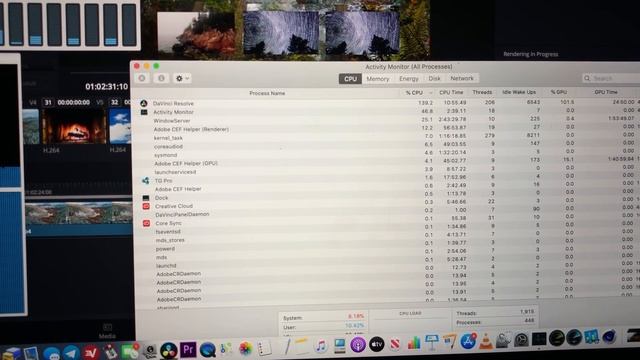
Task: Click the stop process button in Activity Monitor toolbar
Action: [142, 78]
